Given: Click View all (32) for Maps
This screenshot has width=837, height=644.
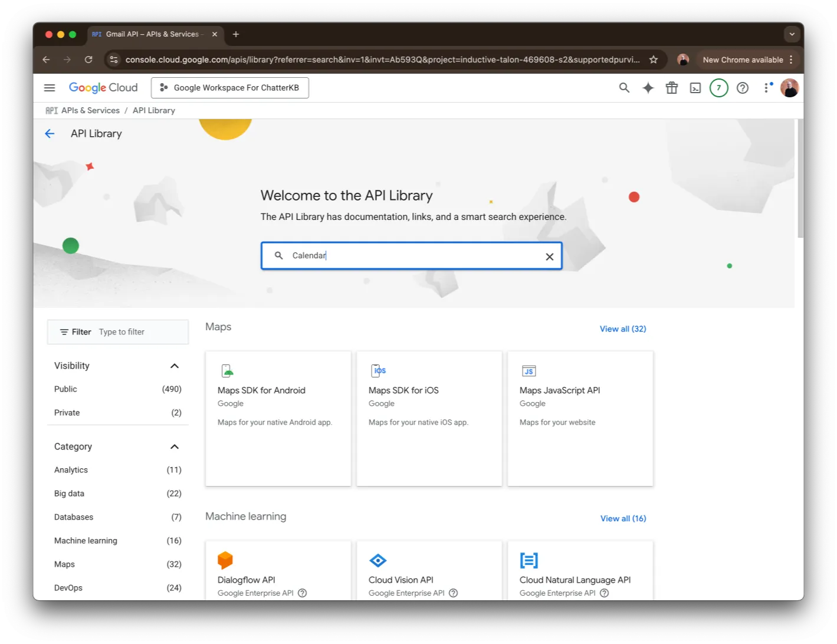Looking at the screenshot, I should pyautogui.click(x=623, y=329).
